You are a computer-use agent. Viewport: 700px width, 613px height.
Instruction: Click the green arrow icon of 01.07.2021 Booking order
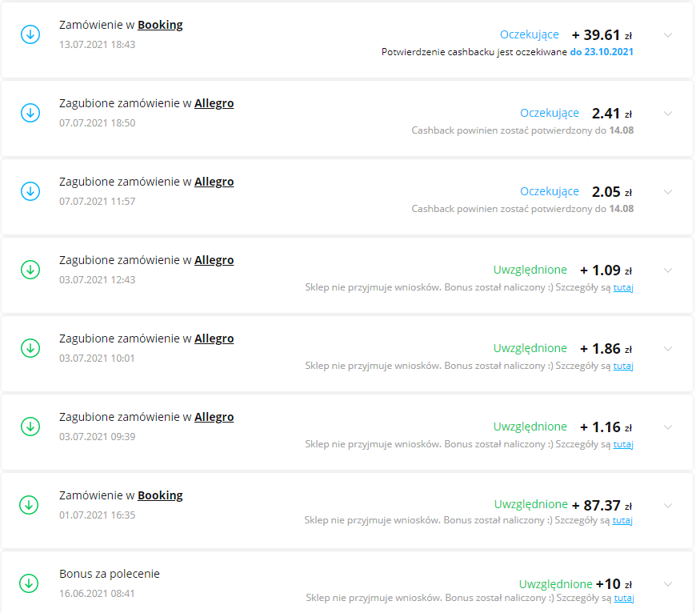point(30,505)
